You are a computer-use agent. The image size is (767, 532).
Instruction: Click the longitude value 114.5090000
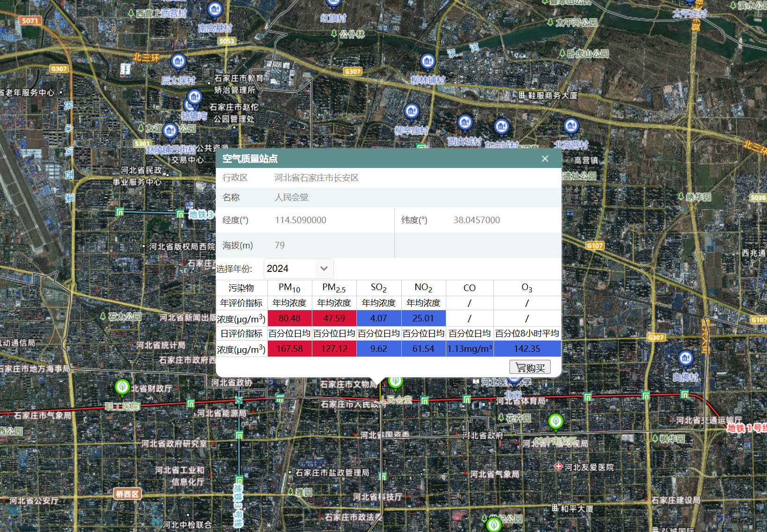(x=301, y=220)
